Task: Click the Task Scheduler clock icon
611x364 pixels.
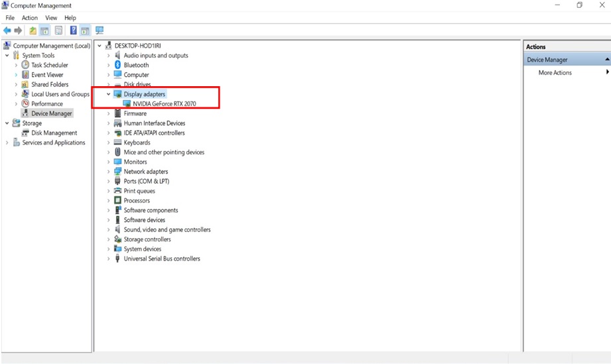Action: [x=25, y=64]
